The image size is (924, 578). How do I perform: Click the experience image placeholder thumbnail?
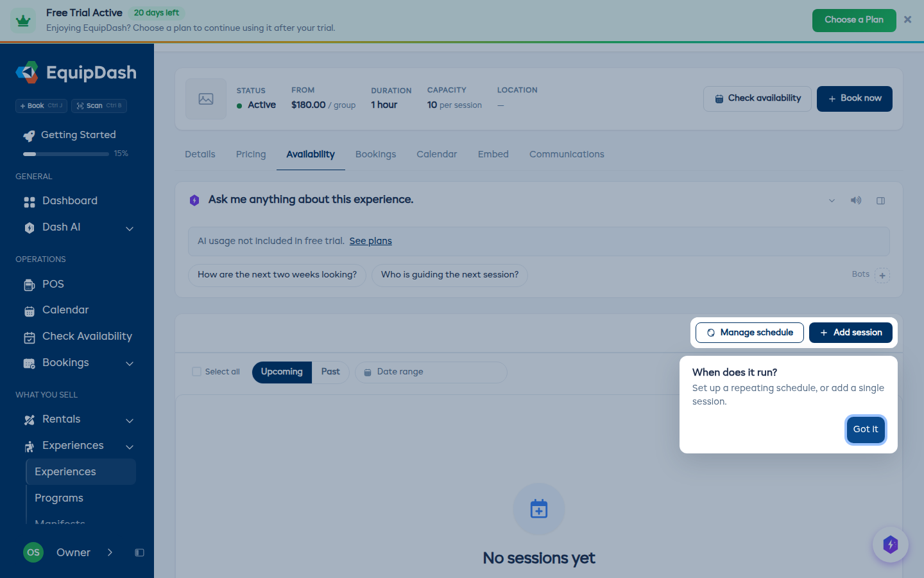pyautogui.click(x=206, y=99)
